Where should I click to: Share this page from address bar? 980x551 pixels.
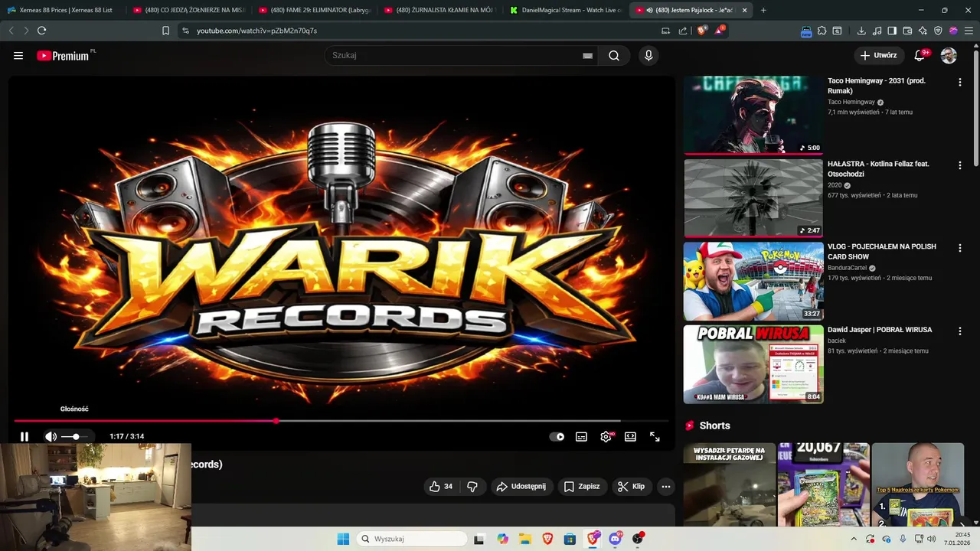tap(683, 31)
